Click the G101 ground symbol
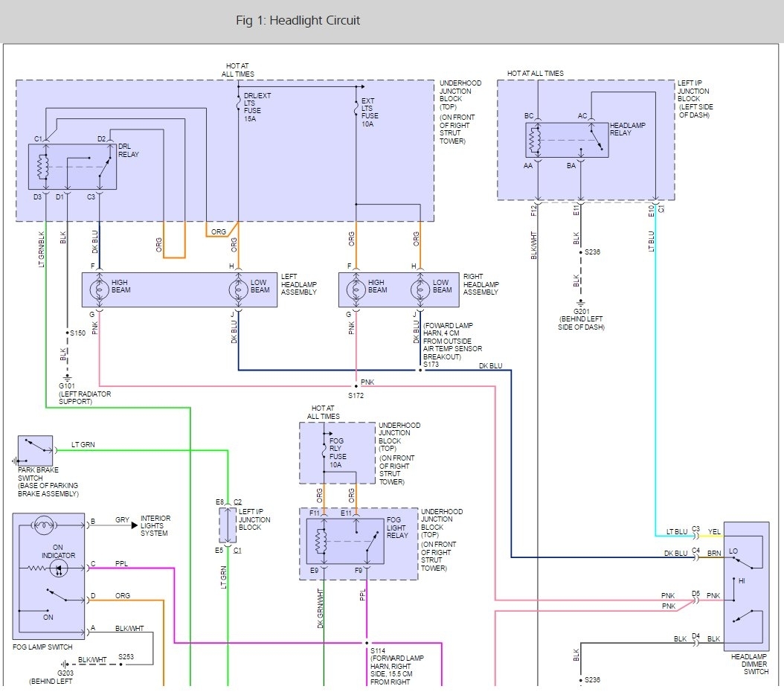Image resolution: width=784 pixels, height=692 pixels. pyautogui.click(x=67, y=379)
